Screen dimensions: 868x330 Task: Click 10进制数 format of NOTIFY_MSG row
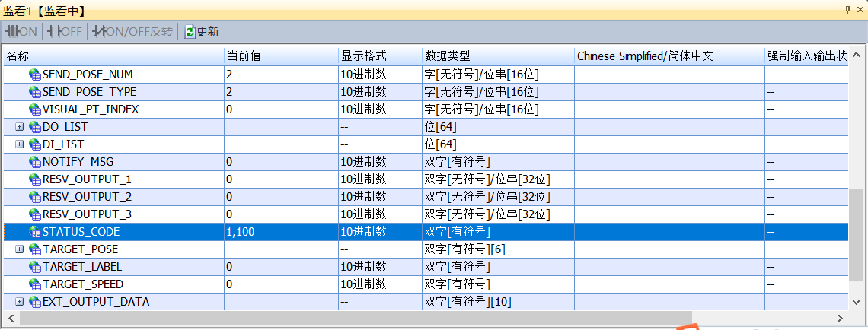[363, 162]
